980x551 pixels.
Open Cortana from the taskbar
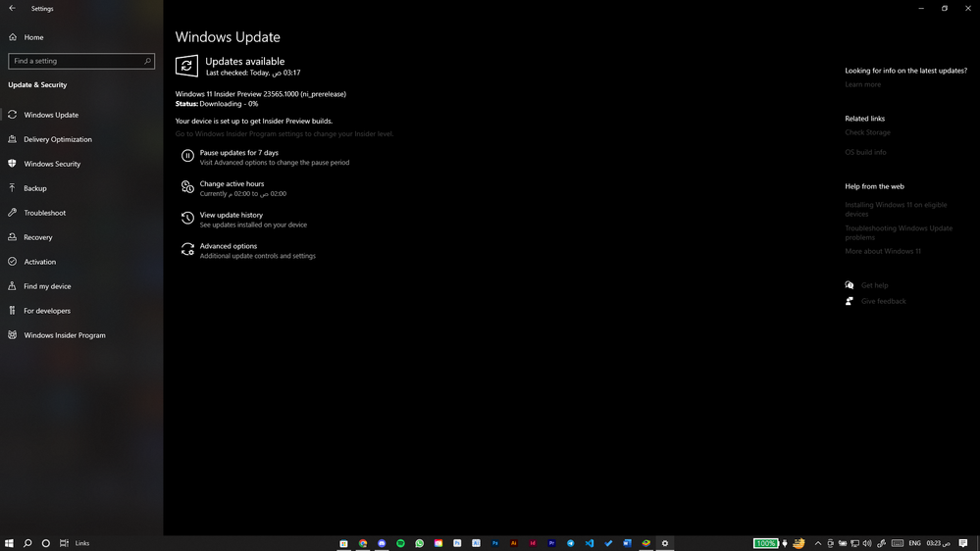pyautogui.click(x=46, y=543)
